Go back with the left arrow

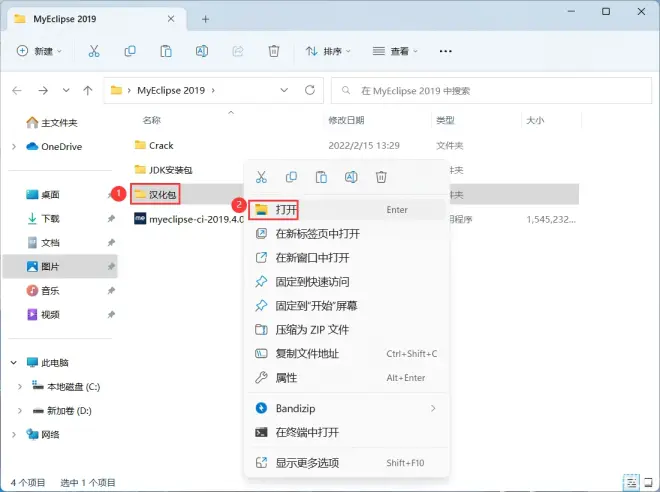[17, 90]
